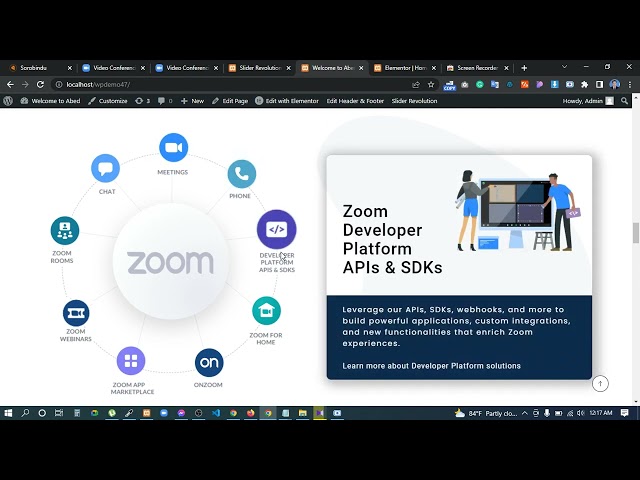The height and width of the screenshot is (480, 640).
Task: Open the weather widget in taskbar
Action: [x=485, y=413]
